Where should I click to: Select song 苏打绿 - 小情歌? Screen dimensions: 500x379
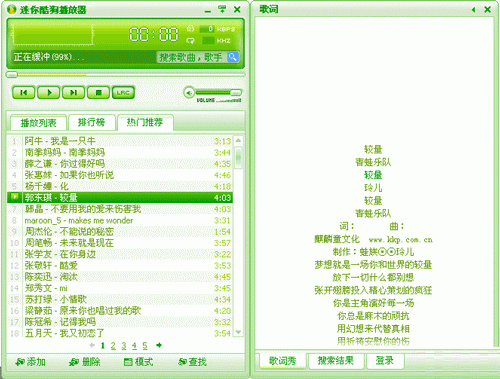(120, 300)
